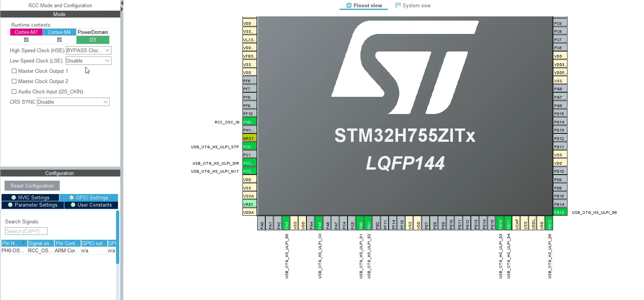Screen dimensions: 644x300
Task: Open the GPIO Settings tab
Action: (x=89, y=197)
